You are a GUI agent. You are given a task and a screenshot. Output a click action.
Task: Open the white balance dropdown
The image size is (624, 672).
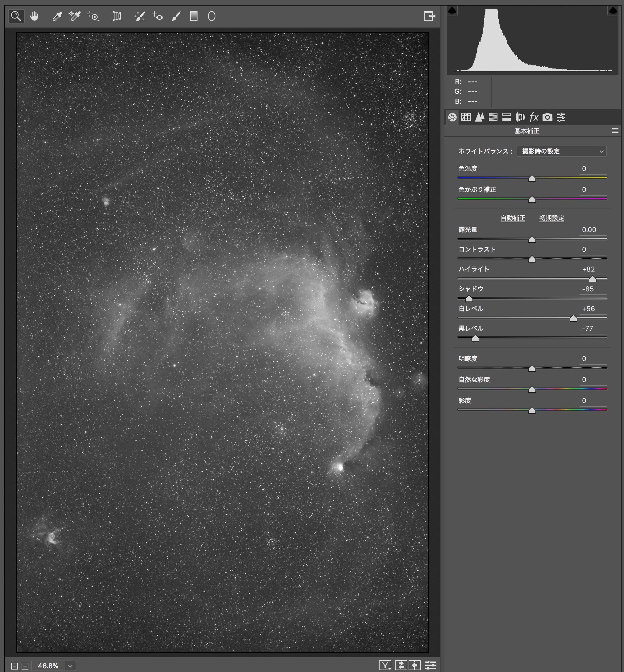click(561, 151)
